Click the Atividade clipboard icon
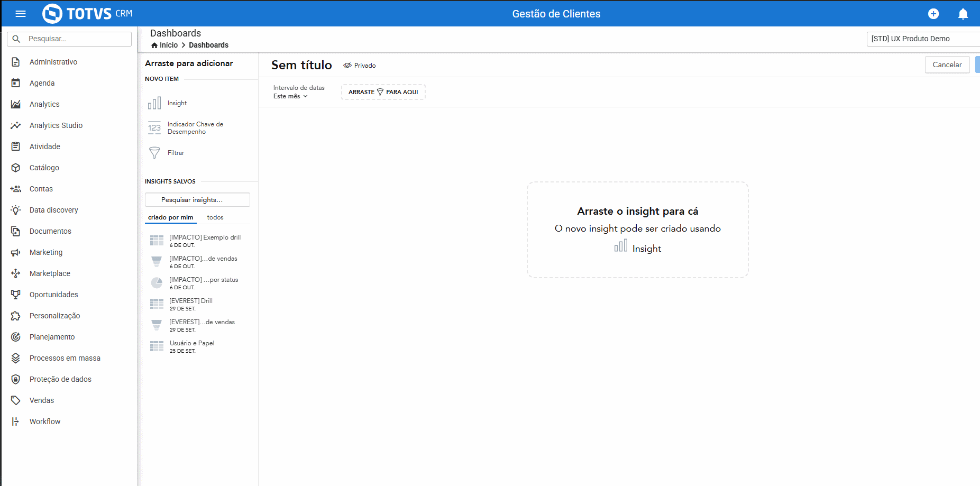Image resolution: width=980 pixels, height=486 pixels. 16,146
